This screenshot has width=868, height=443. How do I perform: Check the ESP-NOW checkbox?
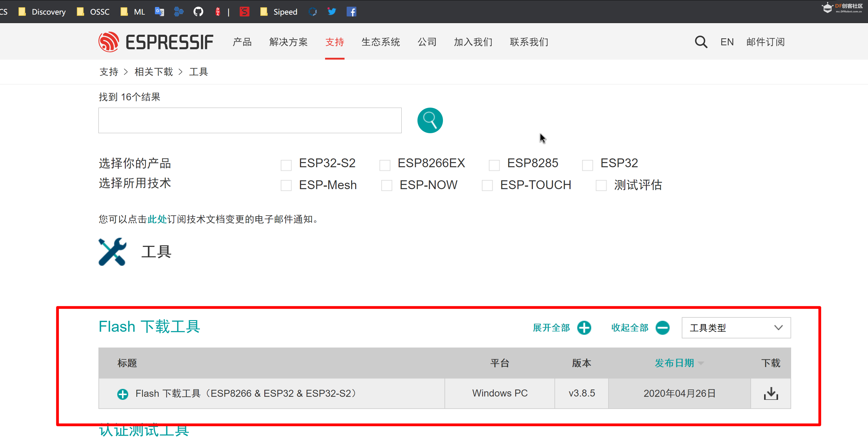click(387, 185)
